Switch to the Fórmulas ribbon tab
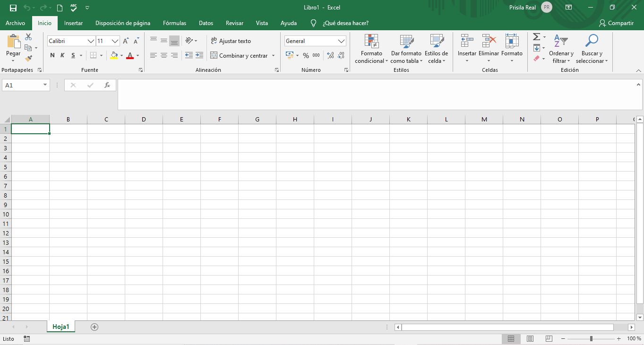The image size is (644, 345). (174, 23)
